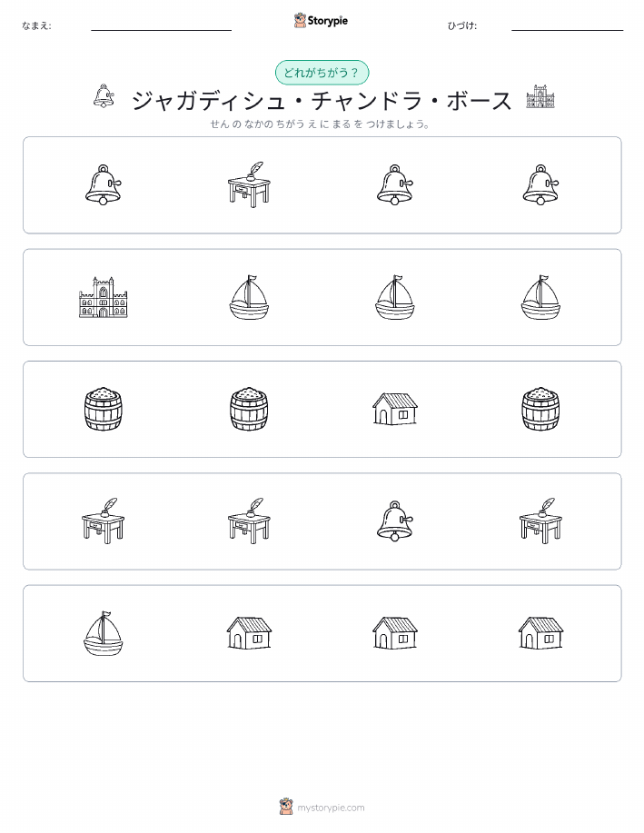Click the なまえ name line field
Viewport: 644px width, 833px height.
[x=161, y=25]
